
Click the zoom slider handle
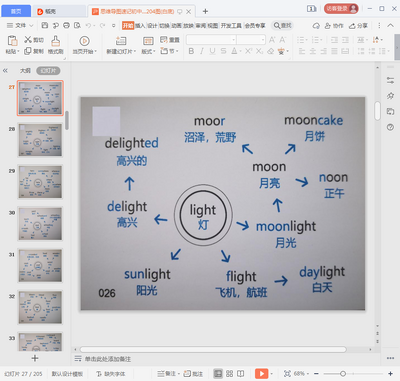tap(343, 374)
